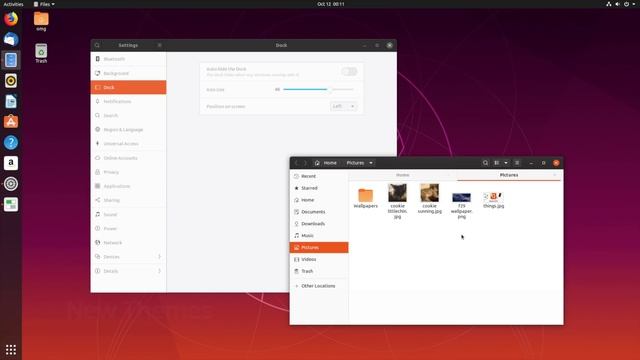The height and width of the screenshot is (360, 640).
Task: Open the Position on screen dropdown
Action: click(x=343, y=107)
